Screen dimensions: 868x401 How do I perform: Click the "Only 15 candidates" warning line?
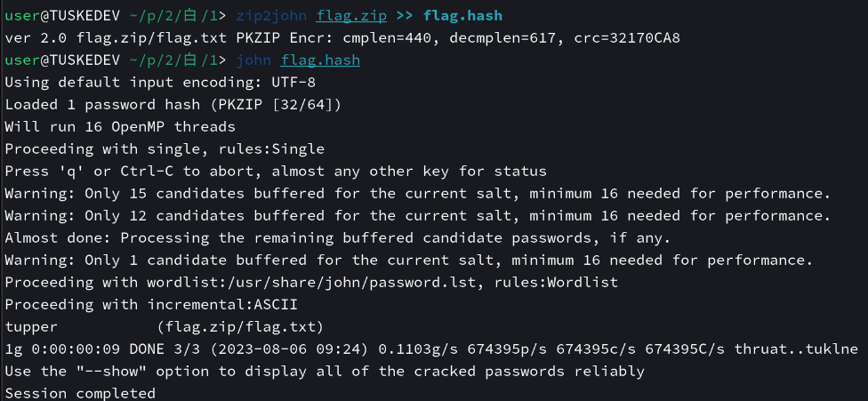[x=418, y=194]
